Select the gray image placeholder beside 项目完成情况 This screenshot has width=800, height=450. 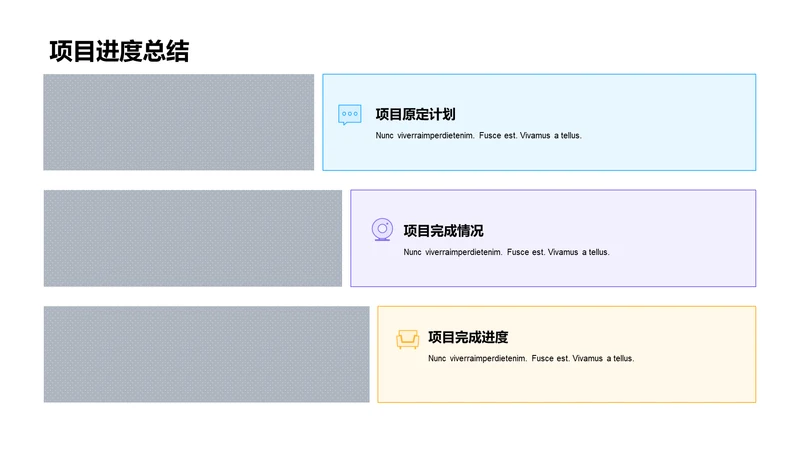193,238
